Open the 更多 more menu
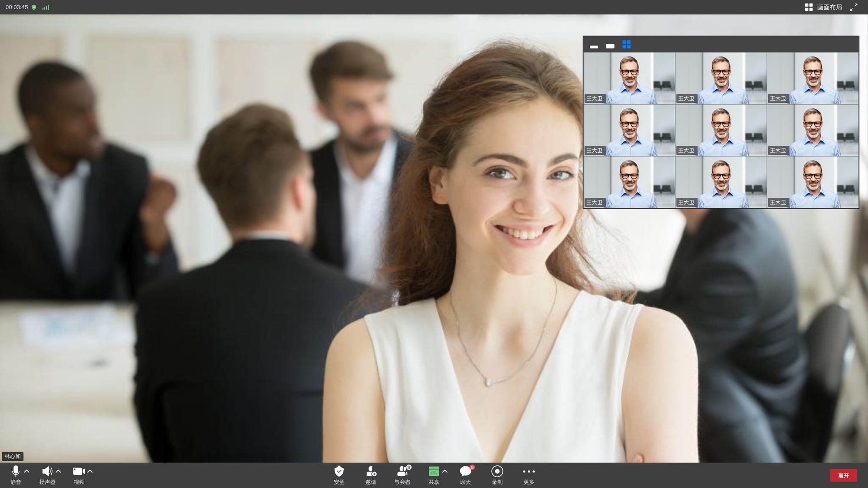This screenshot has height=488, width=868. [529, 475]
